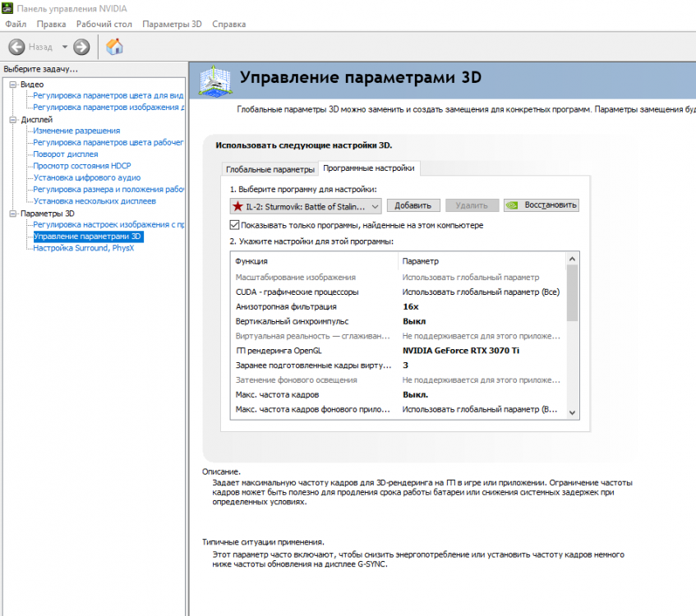
Task: Toggle the show only found programs checkbox
Action: pyautogui.click(x=234, y=225)
